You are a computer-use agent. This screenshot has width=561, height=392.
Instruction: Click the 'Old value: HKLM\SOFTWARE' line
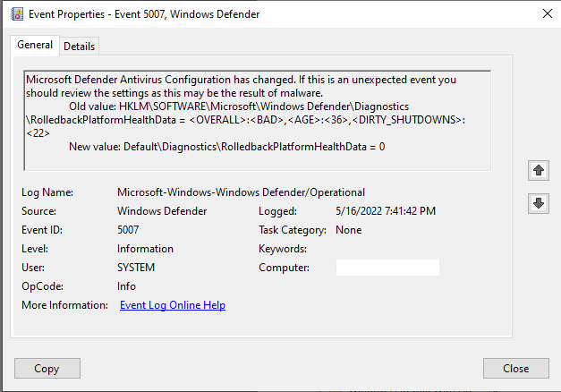pyautogui.click(x=239, y=107)
